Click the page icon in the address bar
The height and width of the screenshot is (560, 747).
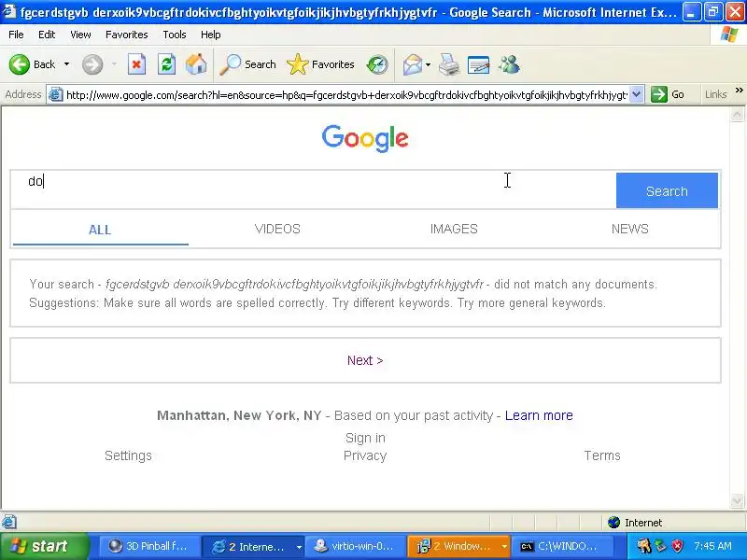click(56, 95)
